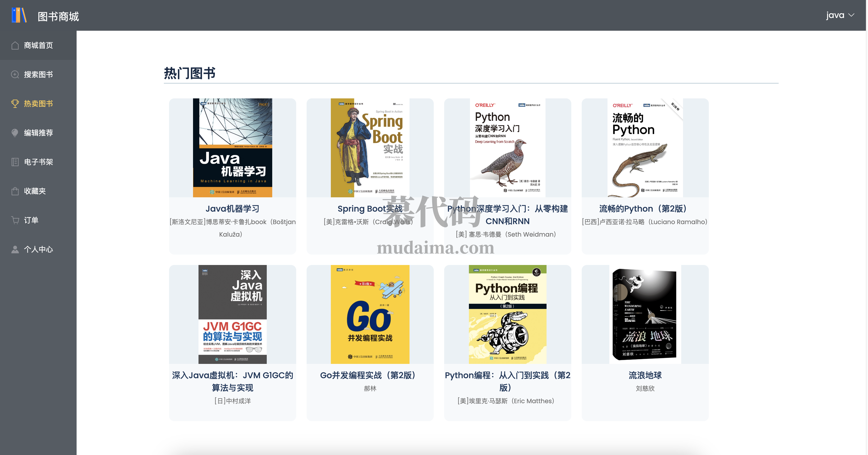Click the chevron next to java
This screenshot has width=868, height=455.
[x=852, y=15]
